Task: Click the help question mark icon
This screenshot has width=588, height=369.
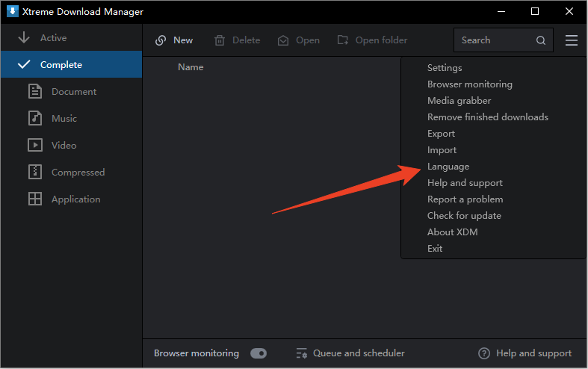Action: pyautogui.click(x=484, y=353)
